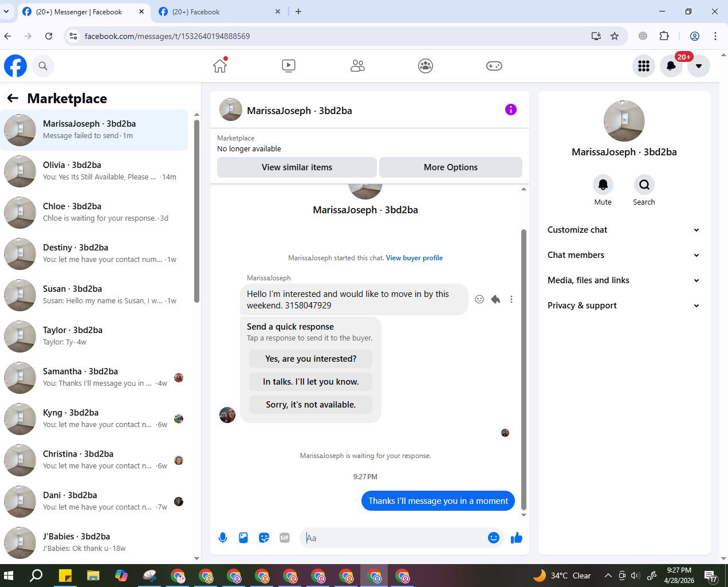Screen dimensions: 728x587
Task: Open Chrome three-dot menu
Action: pyautogui.click(x=715, y=36)
